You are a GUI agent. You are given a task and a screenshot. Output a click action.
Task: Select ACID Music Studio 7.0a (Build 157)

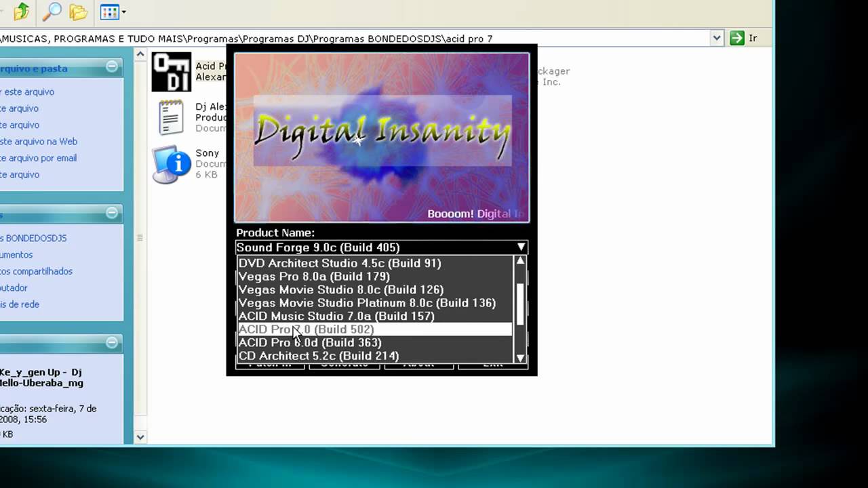[x=375, y=316]
